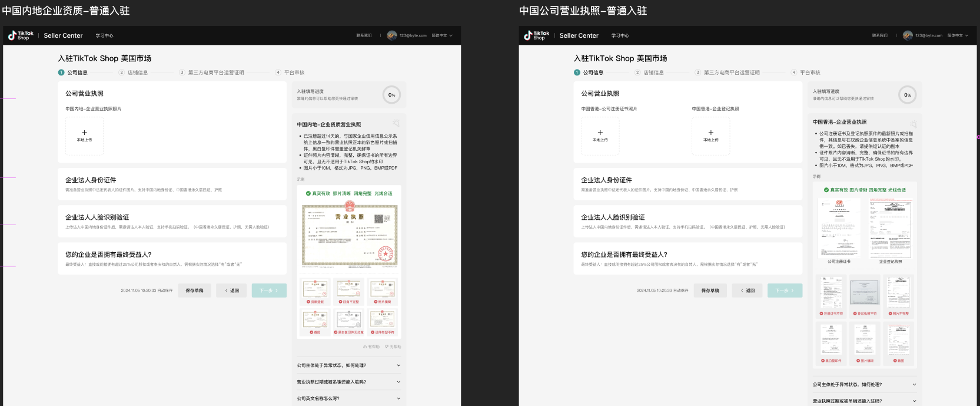Click 下一步 on the 中国内地 page
This screenshot has width=980, height=406.
(x=269, y=291)
